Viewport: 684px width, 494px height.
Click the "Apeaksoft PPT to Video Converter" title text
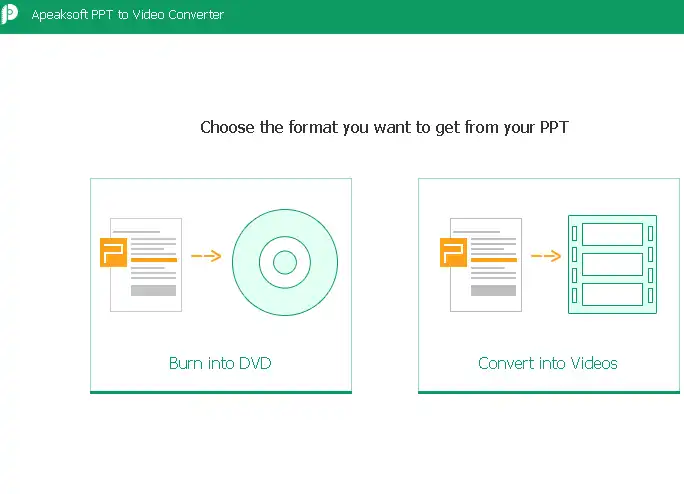point(128,15)
